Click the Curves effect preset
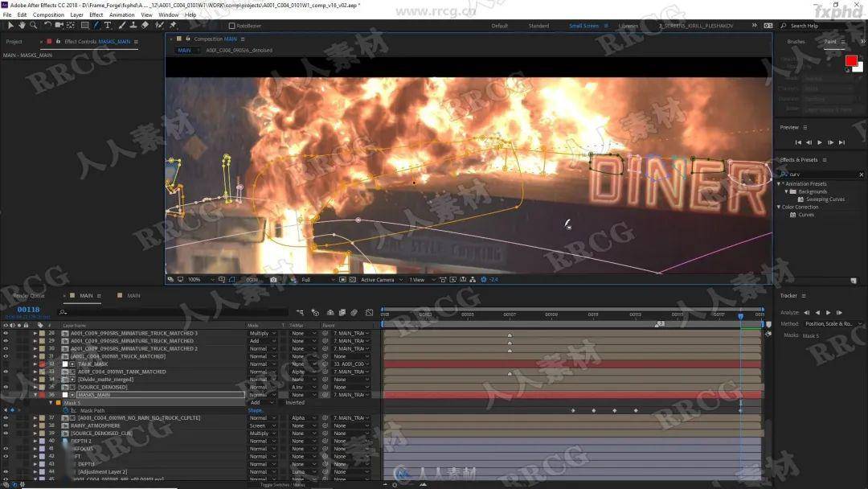 (x=805, y=215)
